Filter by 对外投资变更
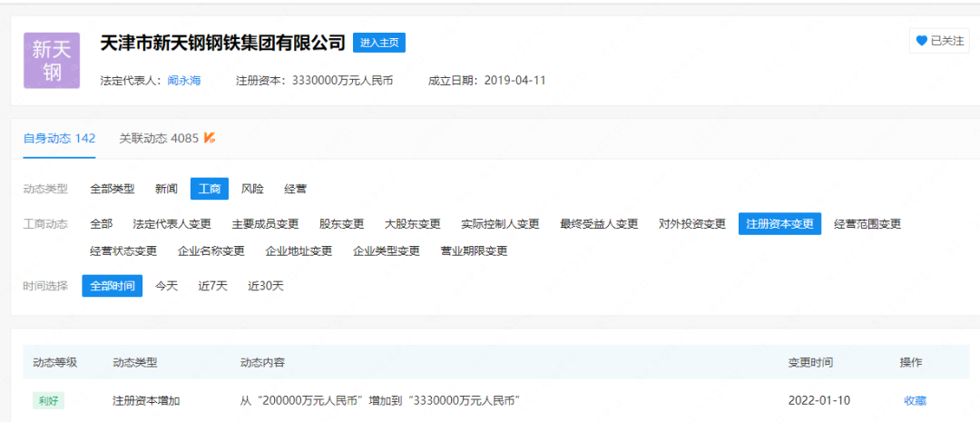This screenshot has width=980, height=422. coord(692,224)
